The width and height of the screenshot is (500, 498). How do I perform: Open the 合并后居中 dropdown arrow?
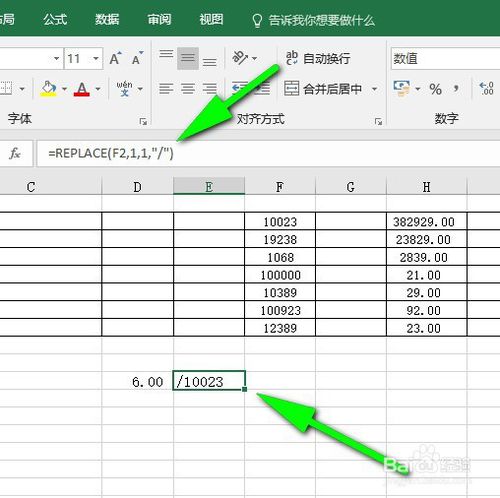click(374, 89)
